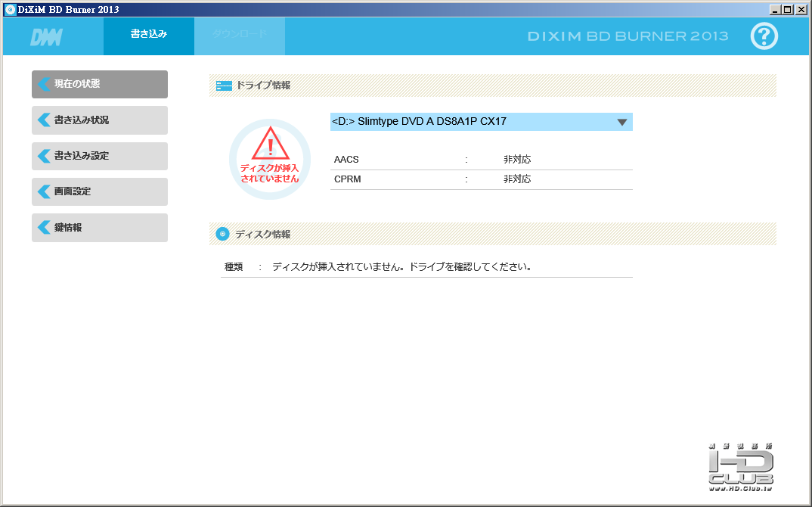Click the ディスク情報 disc icon
Screen dimensions: 812x507
pyautogui.click(x=222, y=234)
